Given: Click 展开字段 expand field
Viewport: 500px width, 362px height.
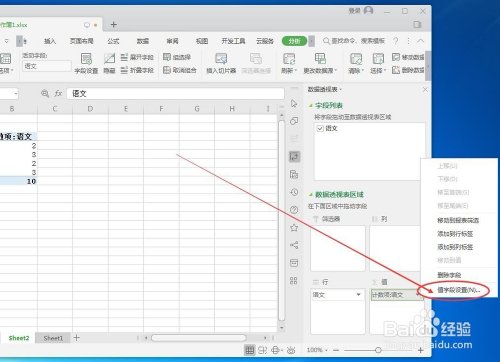Looking at the screenshot, I should (137, 57).
